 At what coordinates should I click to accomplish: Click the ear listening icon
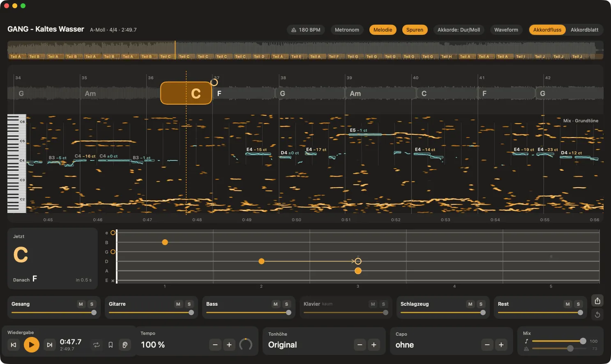(125, 345)
